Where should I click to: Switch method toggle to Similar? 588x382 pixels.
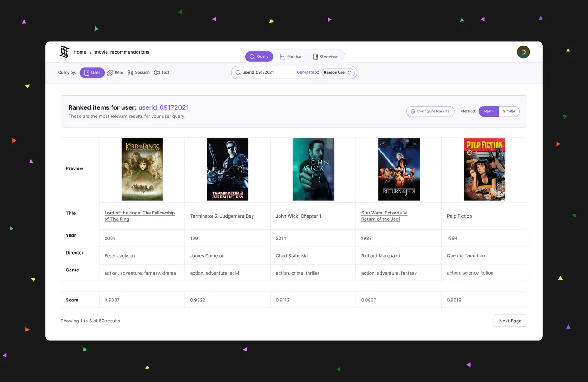pyautogui.click(x=509, y=111)
